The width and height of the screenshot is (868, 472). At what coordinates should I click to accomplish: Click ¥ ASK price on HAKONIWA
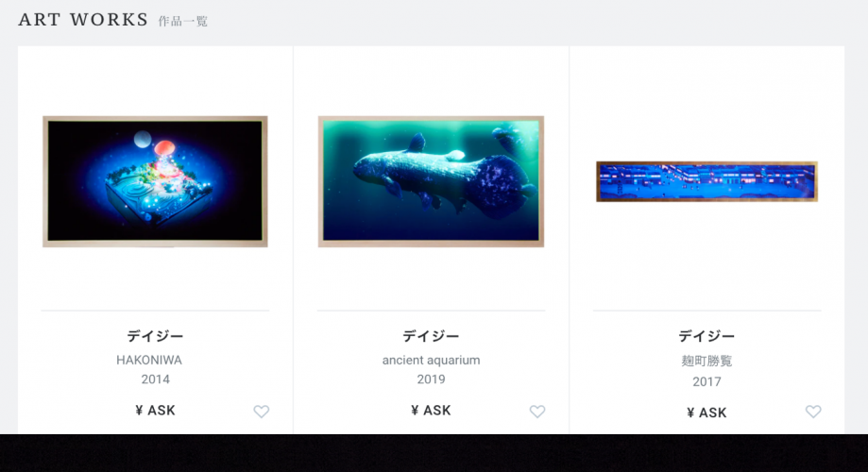pyautogui.click(x=155, y=411)
